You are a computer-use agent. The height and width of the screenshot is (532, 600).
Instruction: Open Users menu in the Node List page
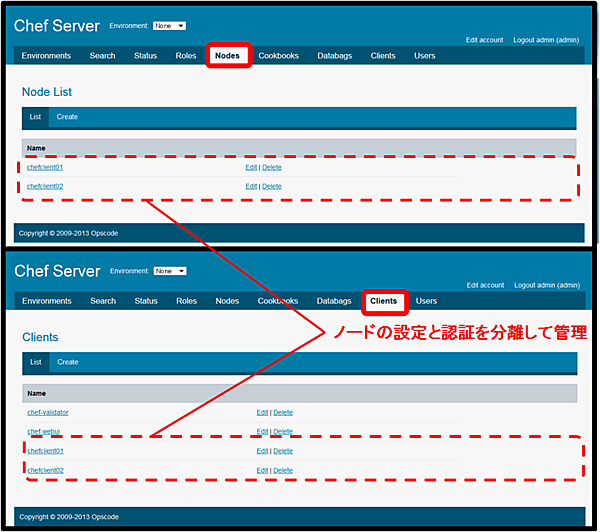pyautogui.click(x=425, y=56)
